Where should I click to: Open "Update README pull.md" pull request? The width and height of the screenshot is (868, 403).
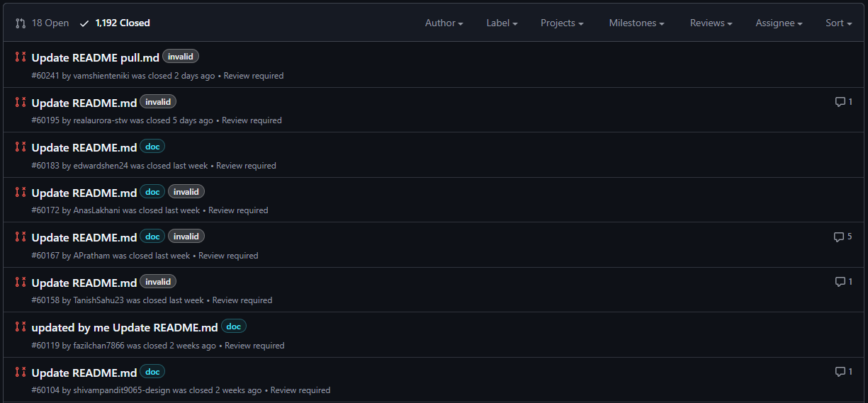click(x=96, y=58)
